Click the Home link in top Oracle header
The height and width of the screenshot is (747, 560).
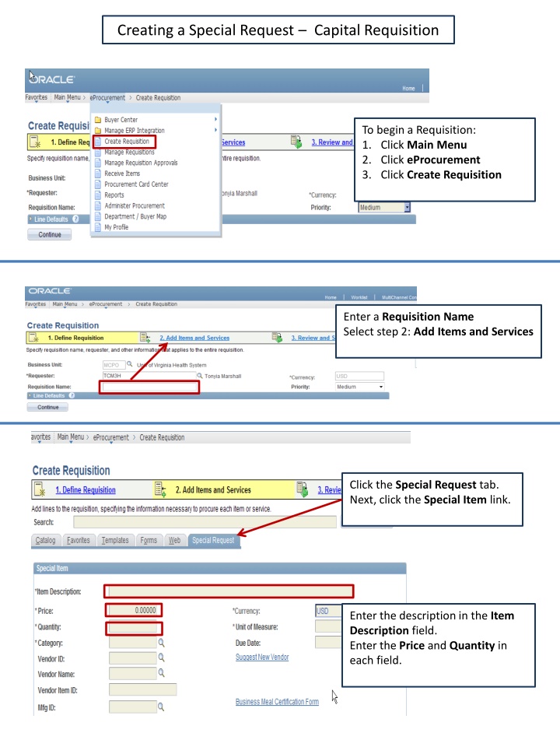[408, 88]
